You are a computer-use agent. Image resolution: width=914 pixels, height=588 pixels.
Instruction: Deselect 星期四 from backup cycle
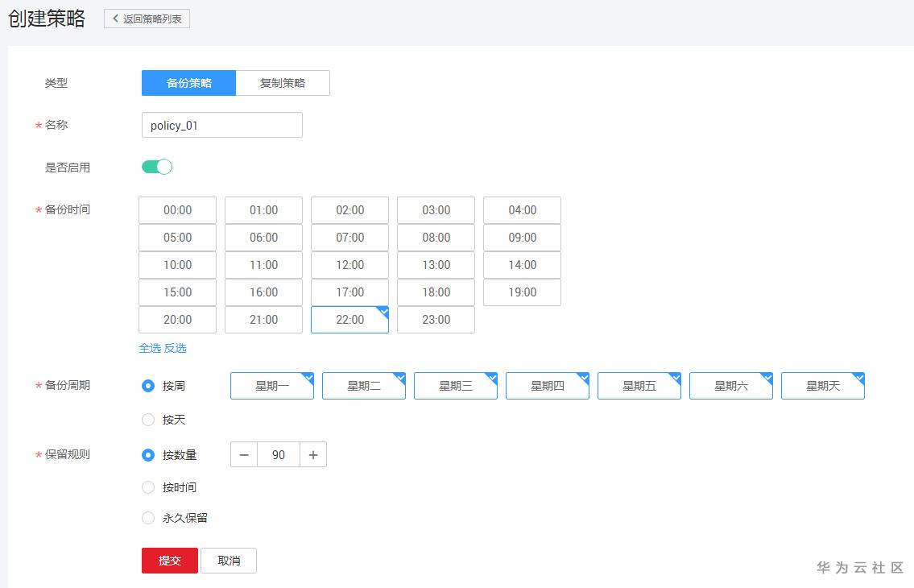(548, 386)
